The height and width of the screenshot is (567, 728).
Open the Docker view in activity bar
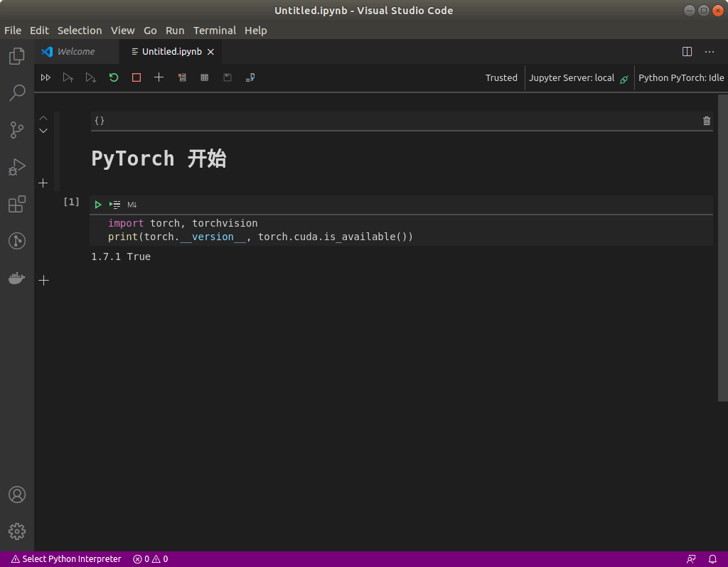point(17,279)
